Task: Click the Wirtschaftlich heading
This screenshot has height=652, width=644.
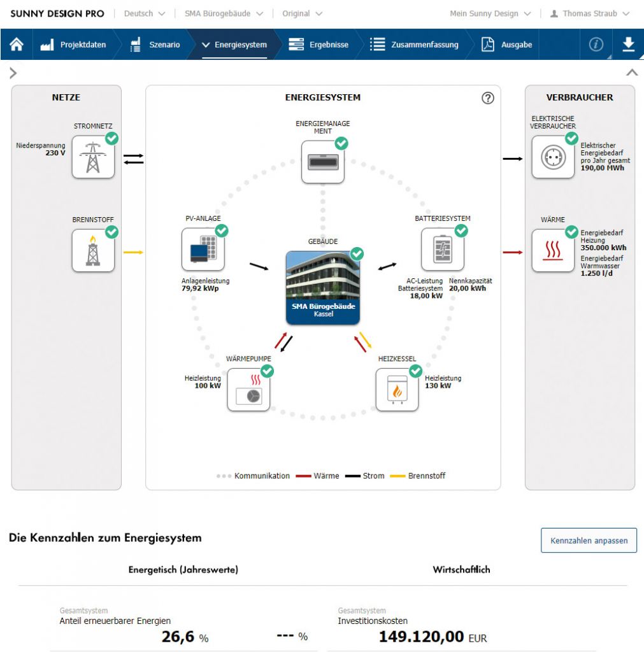Action: click(461, 570)
